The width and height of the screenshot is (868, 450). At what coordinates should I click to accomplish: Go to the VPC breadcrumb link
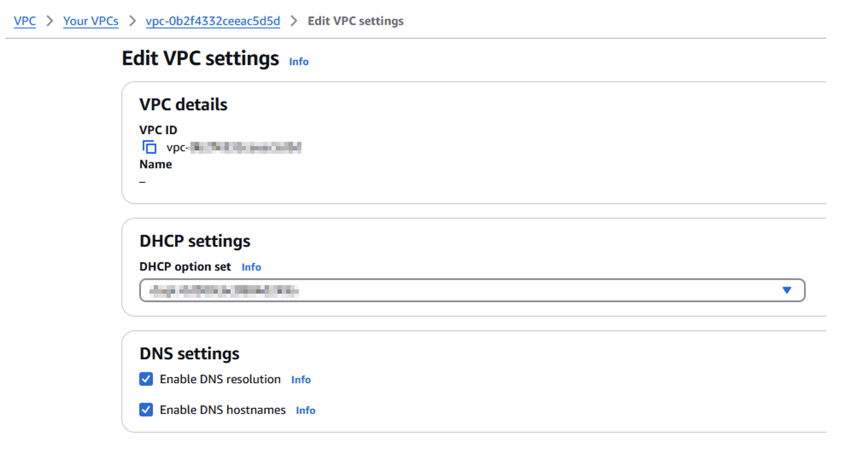25,21
